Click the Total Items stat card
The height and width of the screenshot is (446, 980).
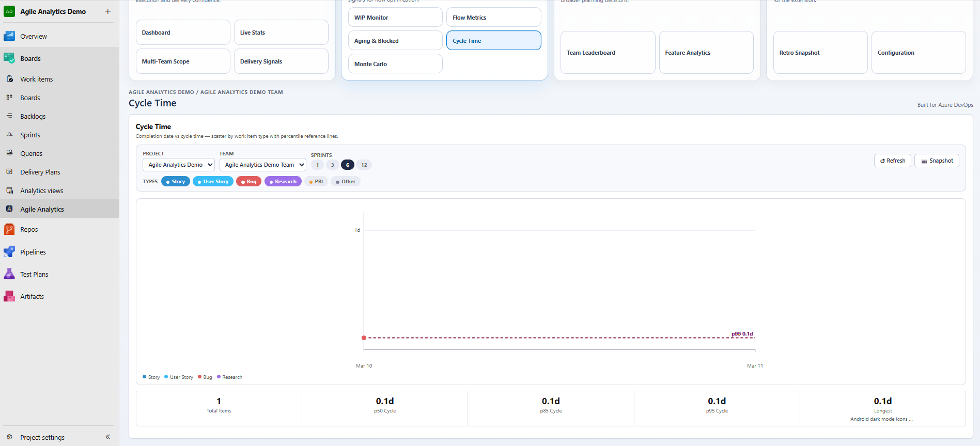tap(219, 409)
